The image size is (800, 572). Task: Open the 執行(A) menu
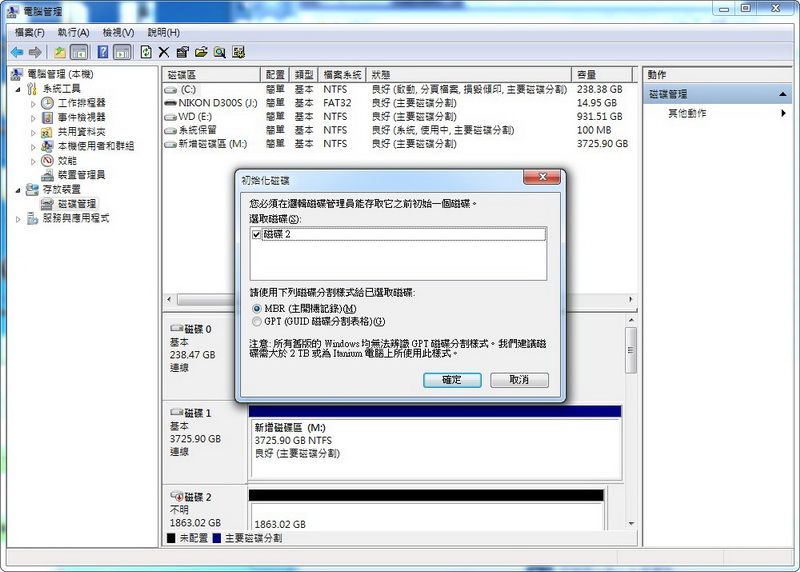(73, 33)
